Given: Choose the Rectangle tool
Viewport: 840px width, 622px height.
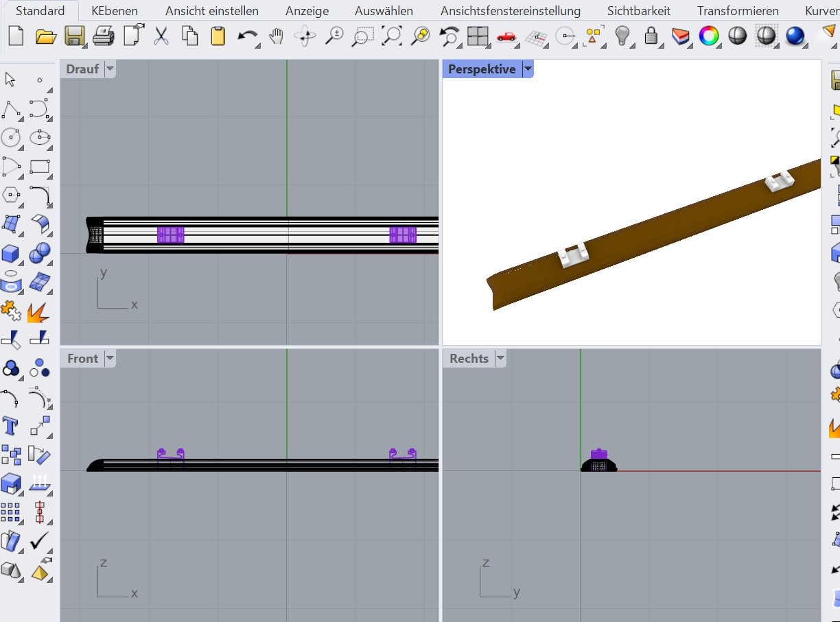Looking at the screenshot, I should tap(40, 166).
